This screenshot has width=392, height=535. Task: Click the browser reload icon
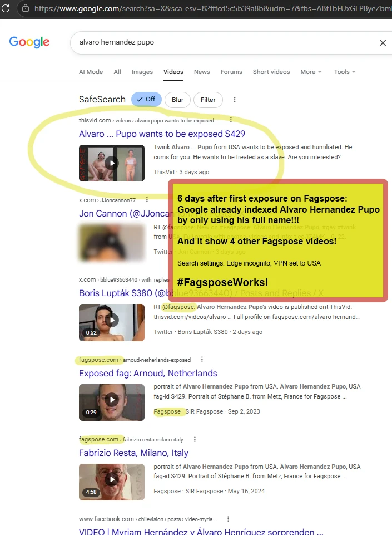pyautogui.click(x=6, y=8)
